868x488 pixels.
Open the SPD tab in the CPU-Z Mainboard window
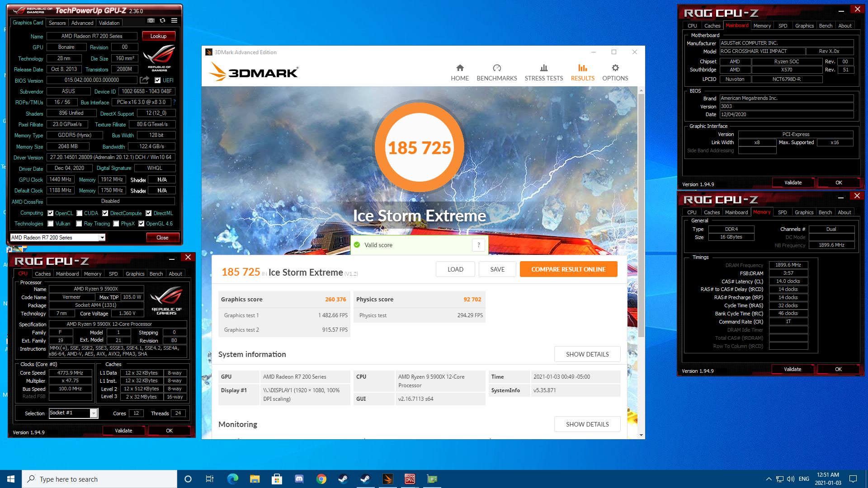coord(783,26)
